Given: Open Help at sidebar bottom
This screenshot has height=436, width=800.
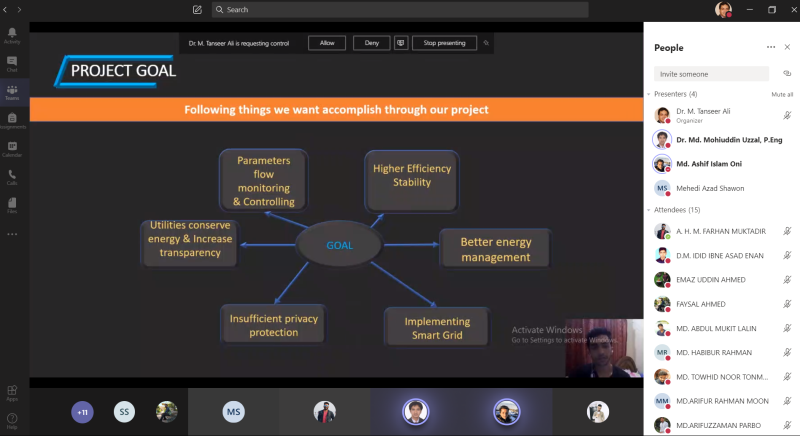Looking at the screenshot, I should (12, 418).
